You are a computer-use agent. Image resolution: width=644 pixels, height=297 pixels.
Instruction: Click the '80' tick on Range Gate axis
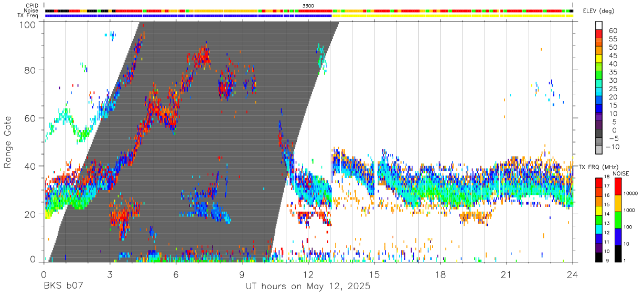(30, 70)
